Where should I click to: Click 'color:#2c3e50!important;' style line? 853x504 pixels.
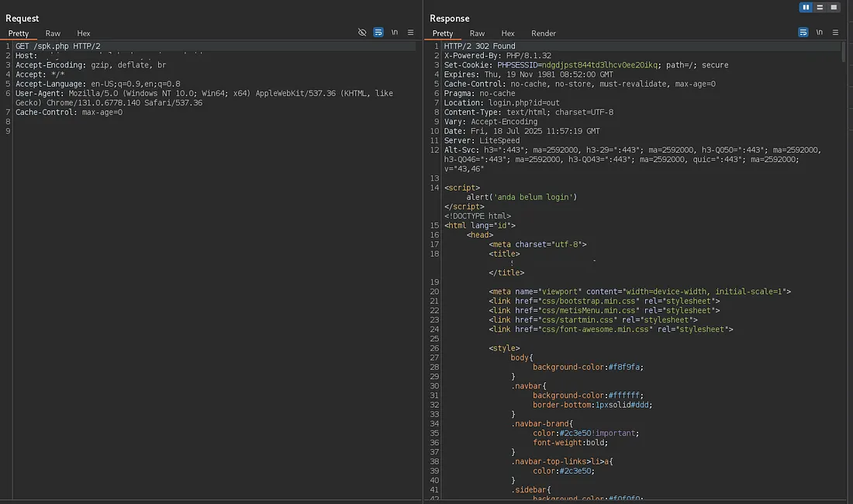point(586,433)
